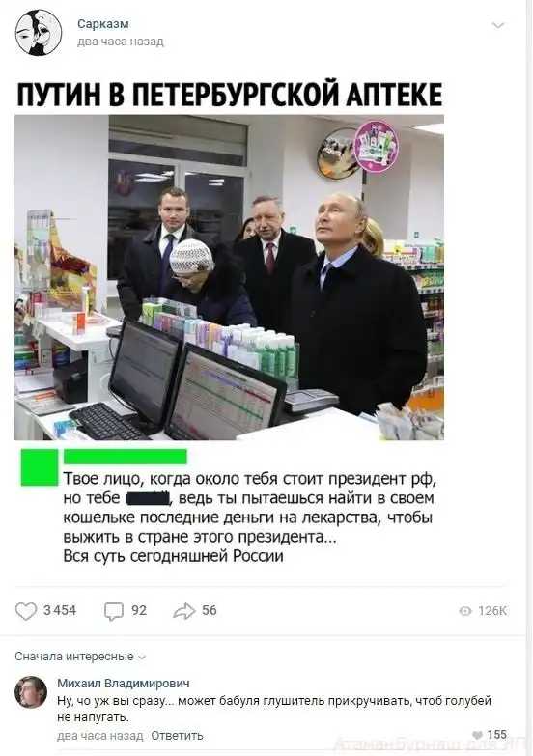533x756 pixels.
Task: Open the Сначала интересные sorting dropdown
Action: pyautogui.click(x=80, y=657)
